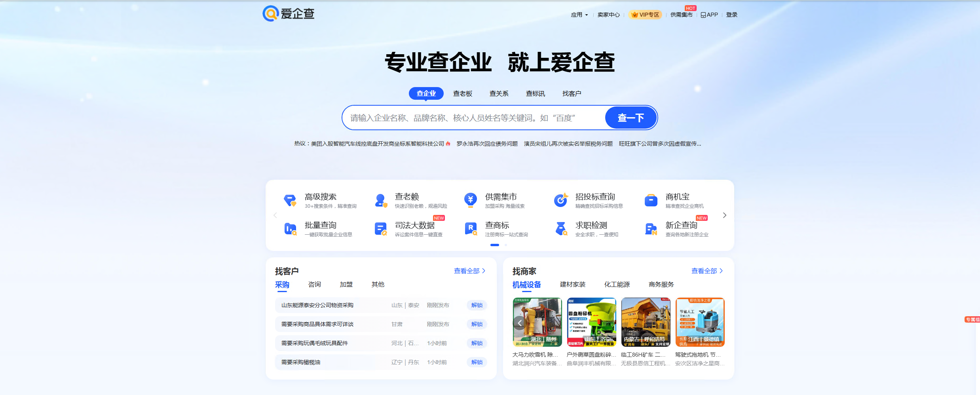980x395 pixels.
Task: Click the company name search input field
Action: (473, 118)
